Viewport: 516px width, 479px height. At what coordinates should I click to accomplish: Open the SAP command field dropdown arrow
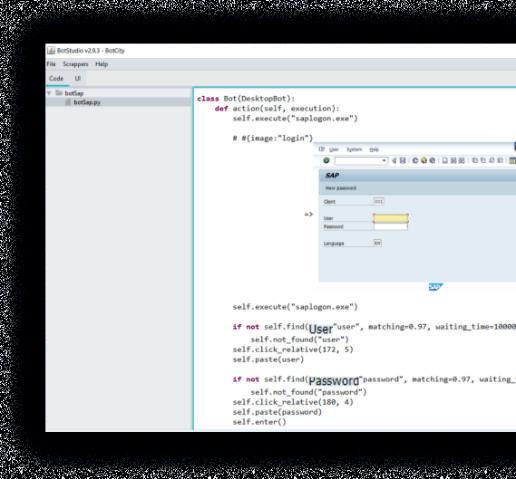(384, 161)
